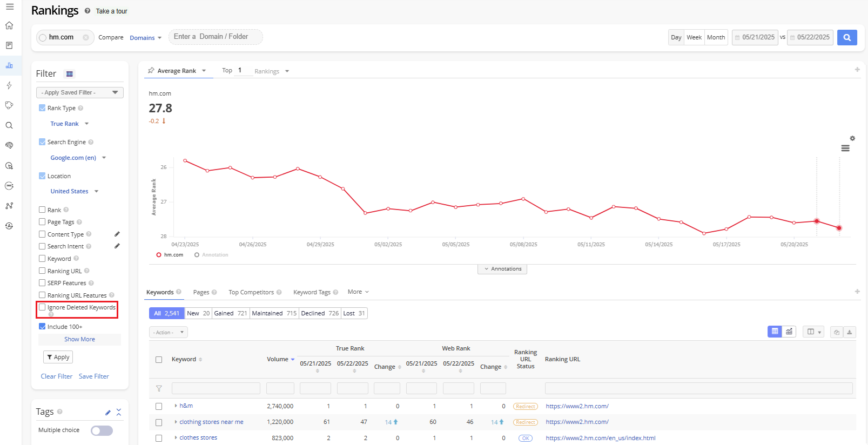Open chart settings gear icon
Image resolution: width=868 pixels, height=445 pixels.
(x=852, y=138)
